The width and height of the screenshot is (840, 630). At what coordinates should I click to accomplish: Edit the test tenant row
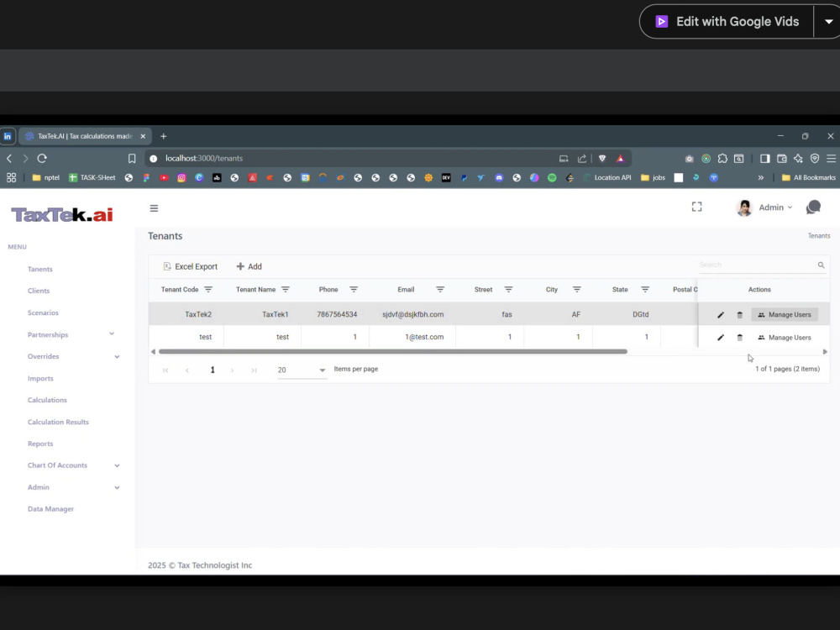tap(721, 338)
